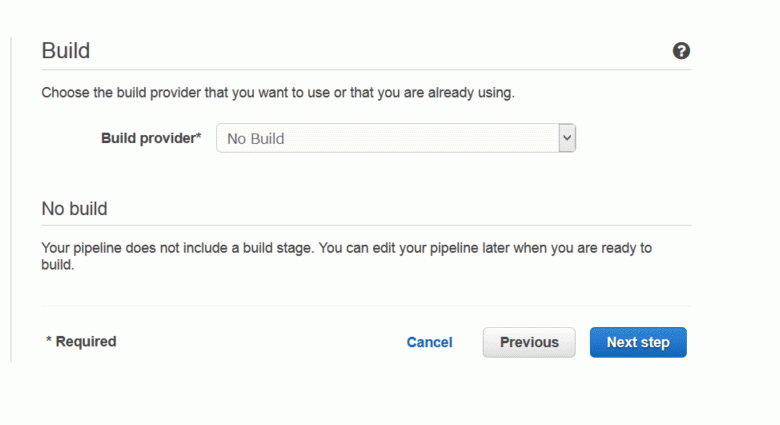Open the help question mark icon
The image size is (780, 425).
point(681,51)
